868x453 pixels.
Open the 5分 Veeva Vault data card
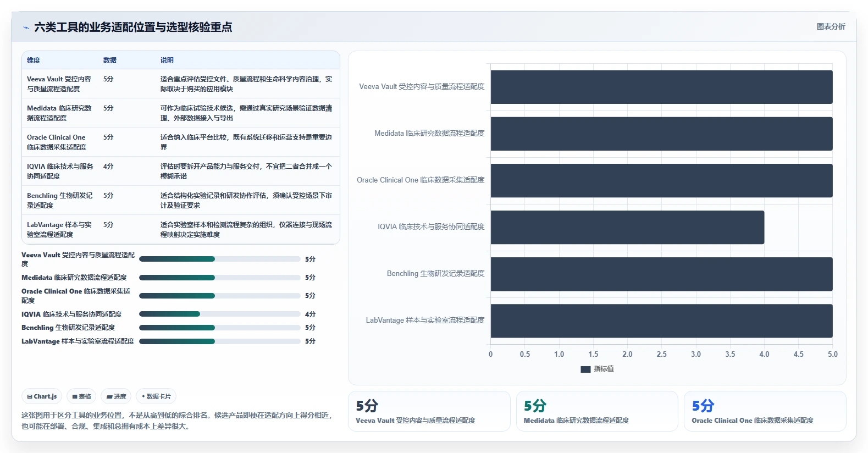pos(429,411)
